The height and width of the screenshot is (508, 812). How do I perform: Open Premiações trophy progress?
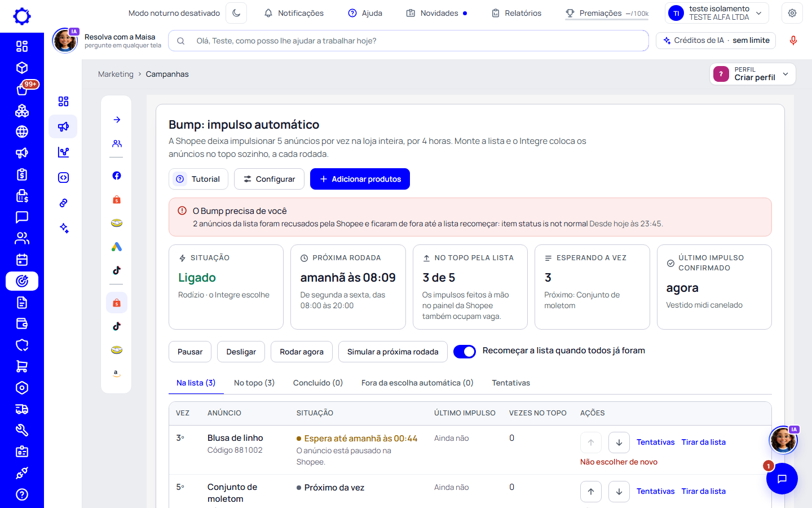607,13
